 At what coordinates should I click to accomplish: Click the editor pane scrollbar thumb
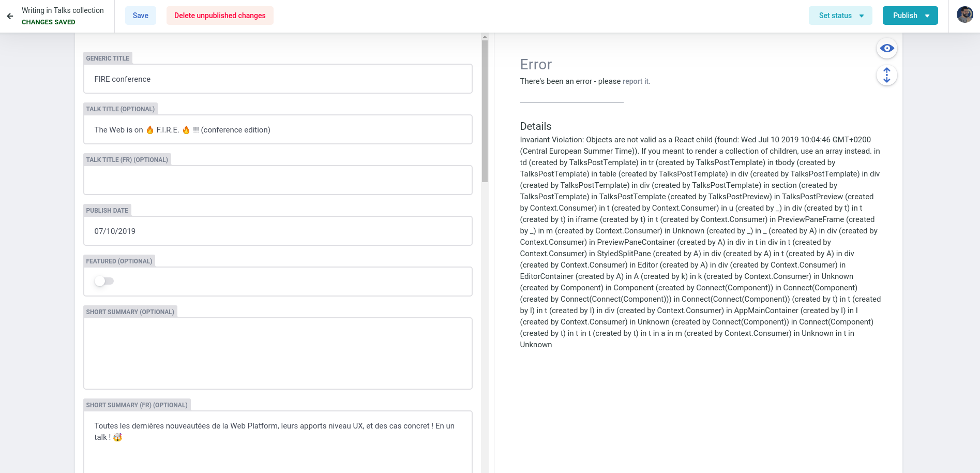(485, 111)
